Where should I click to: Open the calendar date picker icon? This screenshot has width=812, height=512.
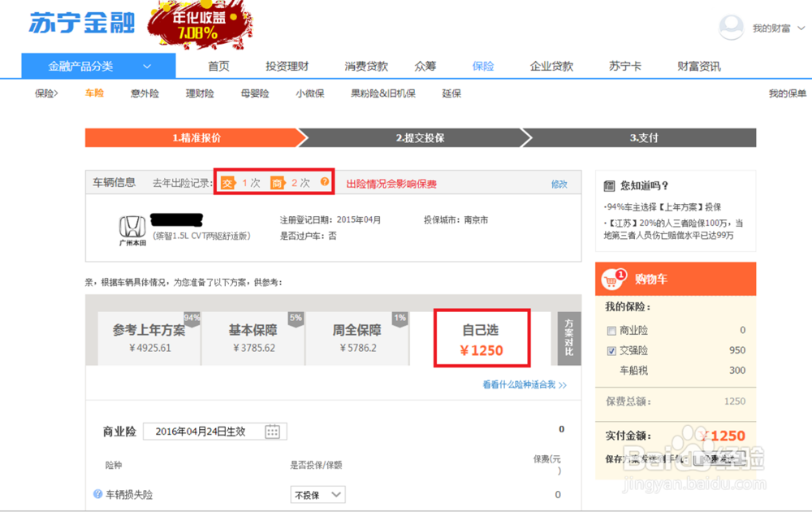tap(272, 432)
